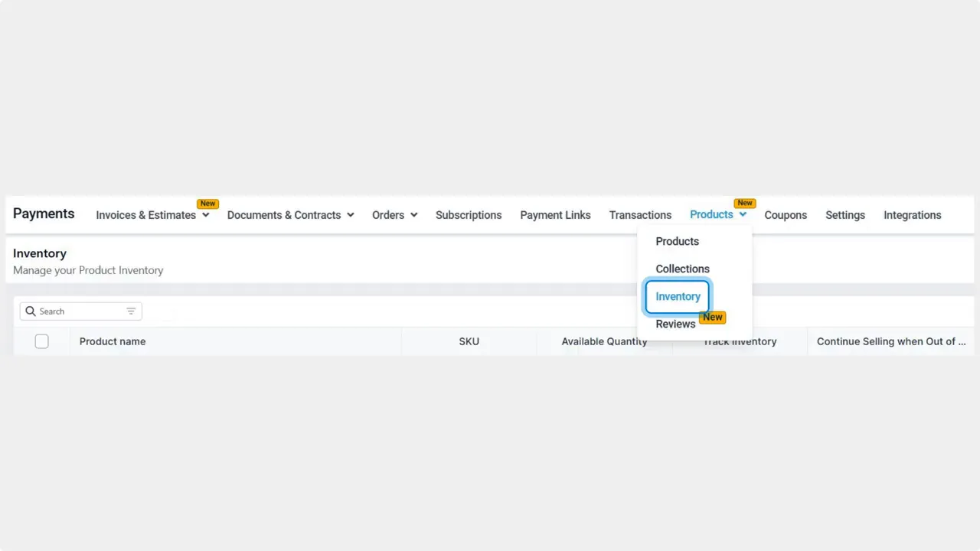Go to the Integrations section
Viewport: 980px width, 551px height.
pyautogui.click(x=912, y=215)
